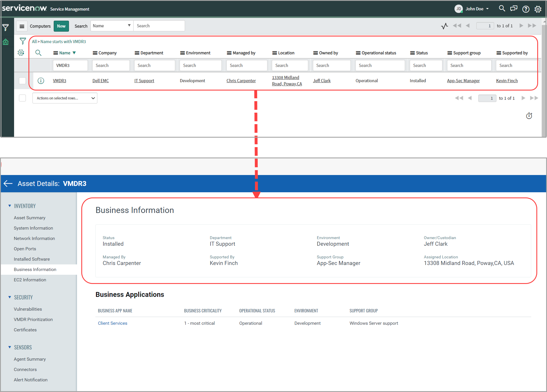Open IT Support department link

[144, 81]
